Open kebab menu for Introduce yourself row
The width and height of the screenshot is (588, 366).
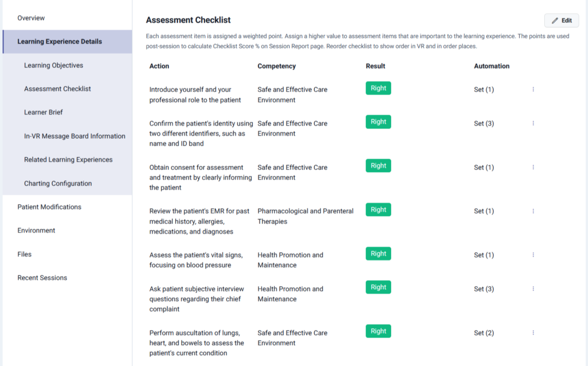click(533, 89)
